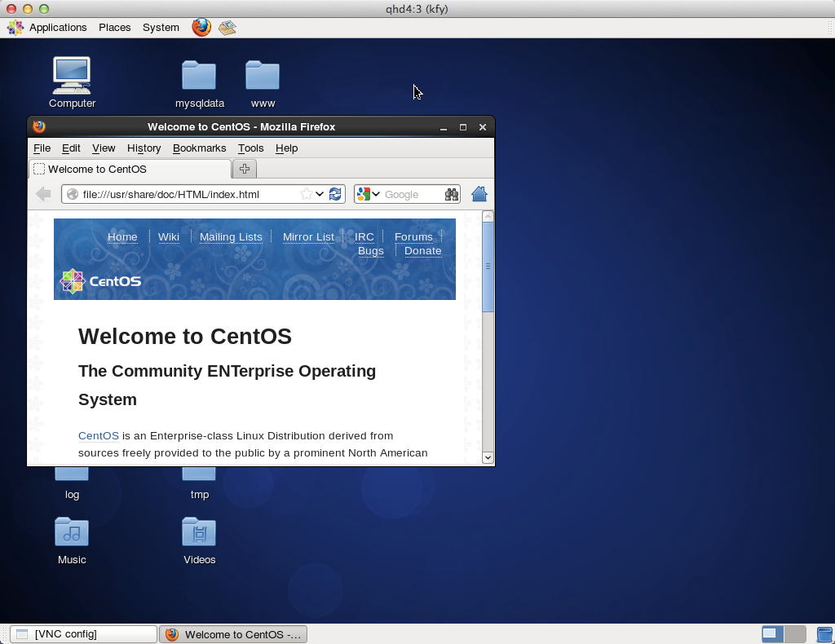The height and width of the screenshot is (644, 835).
Task: Open the mysqldata folder on the desktop
Action: pyautogui.click(x=199, y=77)
